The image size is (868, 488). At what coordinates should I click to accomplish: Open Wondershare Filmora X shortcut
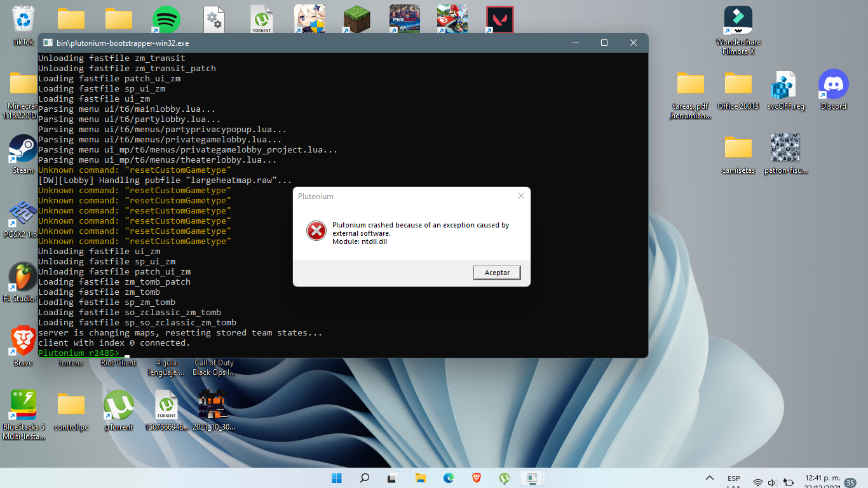(x=738, y=30)
